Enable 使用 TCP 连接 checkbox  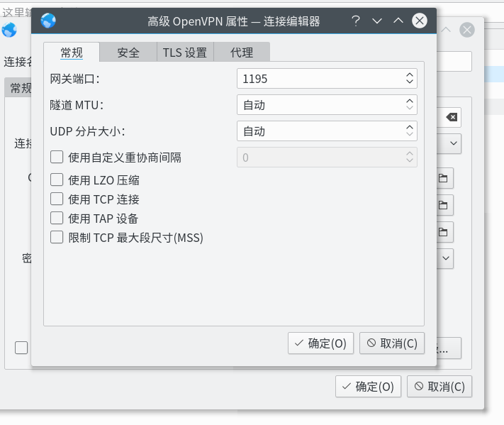point(57,199)
